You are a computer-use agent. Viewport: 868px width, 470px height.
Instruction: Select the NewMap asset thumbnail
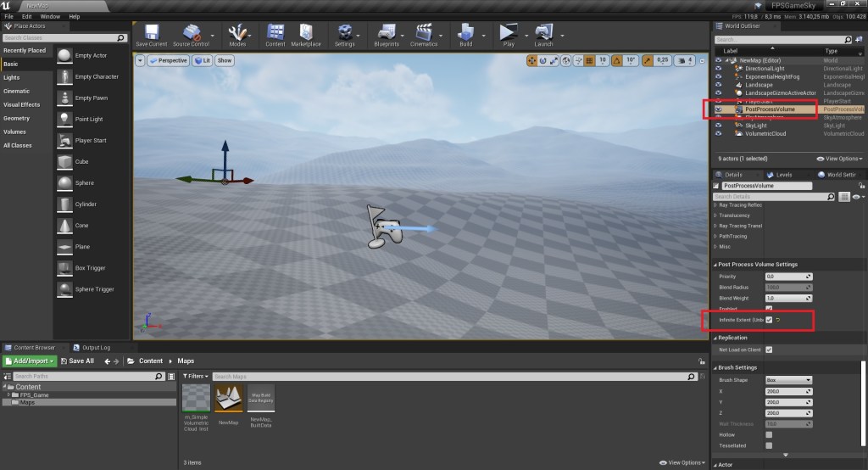[x=229, y=399]
